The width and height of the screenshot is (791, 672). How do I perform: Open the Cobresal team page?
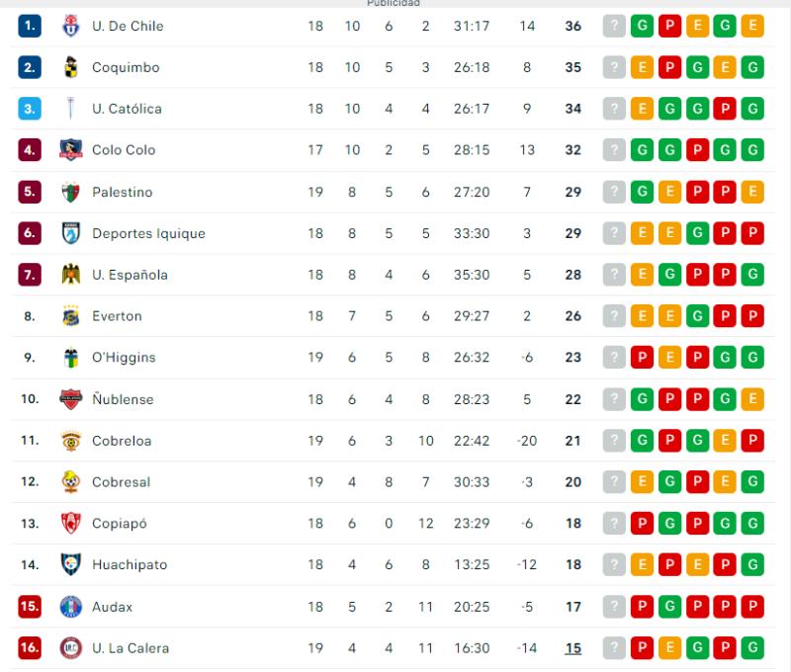(122, 482)
